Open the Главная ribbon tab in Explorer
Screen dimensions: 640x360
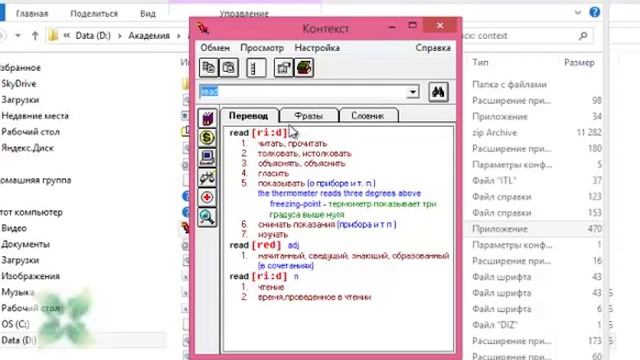pyautogui.click(x=32, y=13)
